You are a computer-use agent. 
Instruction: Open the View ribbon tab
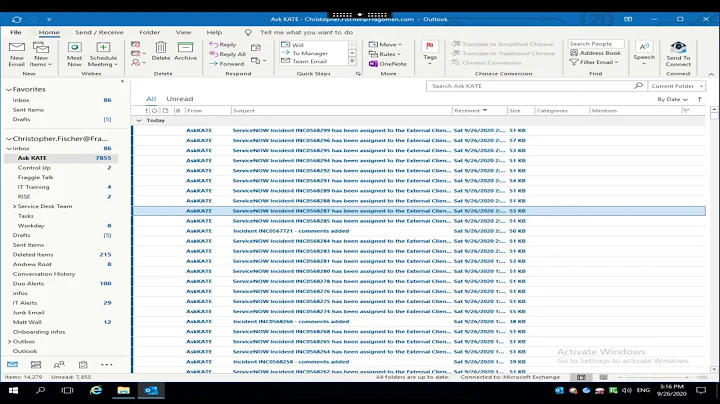(183, 32)
